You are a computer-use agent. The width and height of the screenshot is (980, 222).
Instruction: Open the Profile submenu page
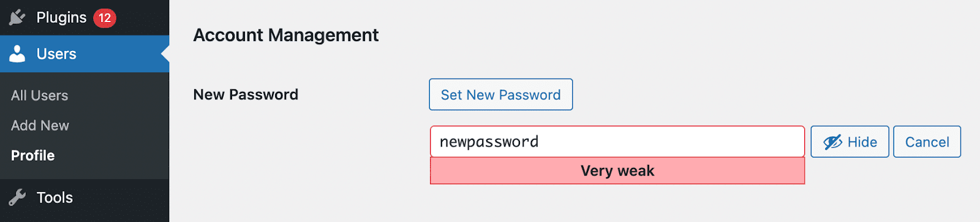click(32, 156)
